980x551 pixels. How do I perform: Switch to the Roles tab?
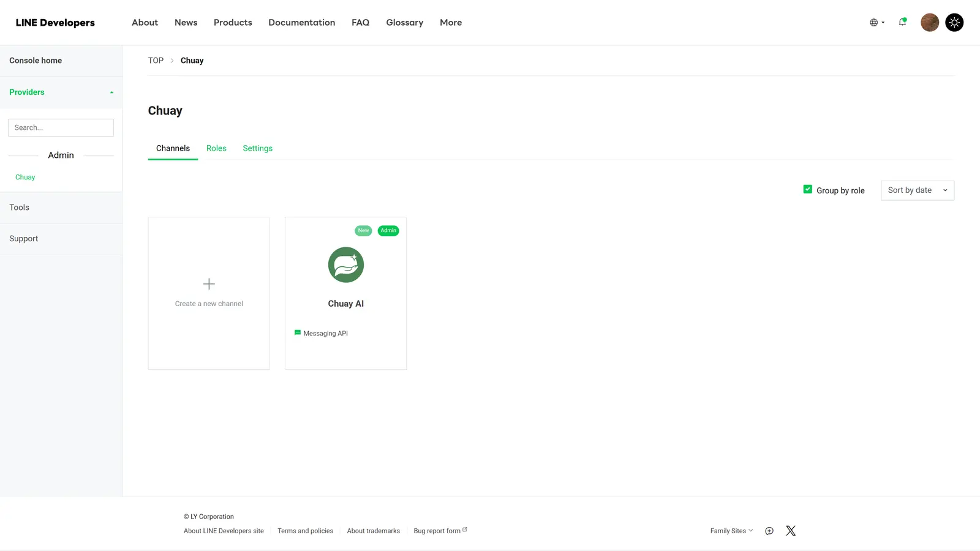[216, 148]
